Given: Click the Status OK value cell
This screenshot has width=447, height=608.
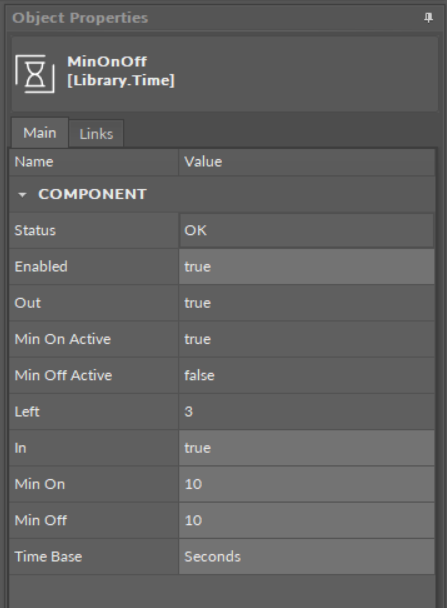Looking at the screenshot, I should 306,230.
